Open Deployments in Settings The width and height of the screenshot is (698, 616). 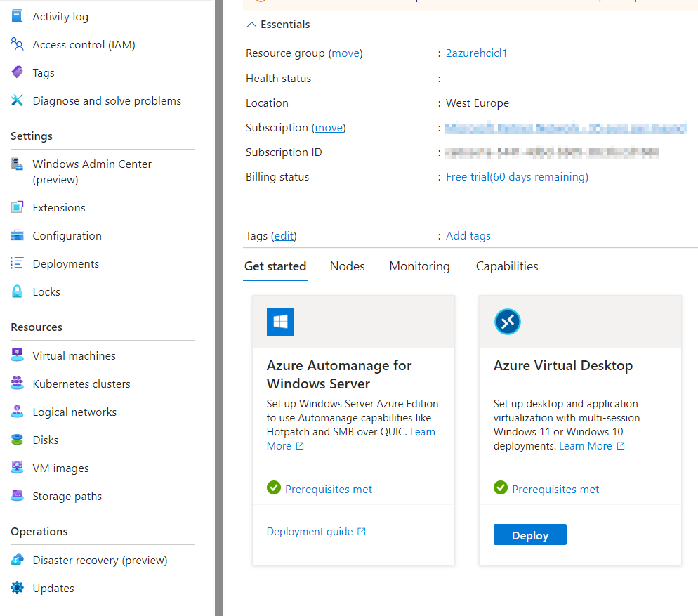65,263
